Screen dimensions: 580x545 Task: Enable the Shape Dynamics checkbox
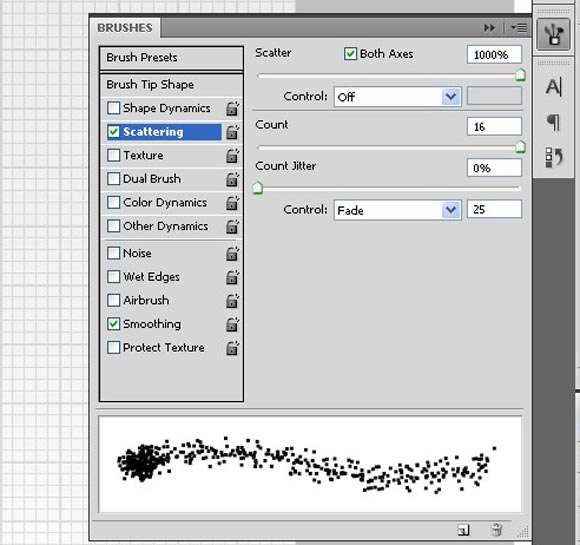(x=114, y=108)
